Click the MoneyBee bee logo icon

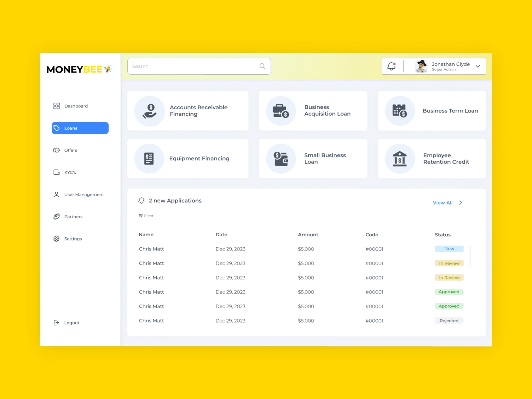pos(108,69)
